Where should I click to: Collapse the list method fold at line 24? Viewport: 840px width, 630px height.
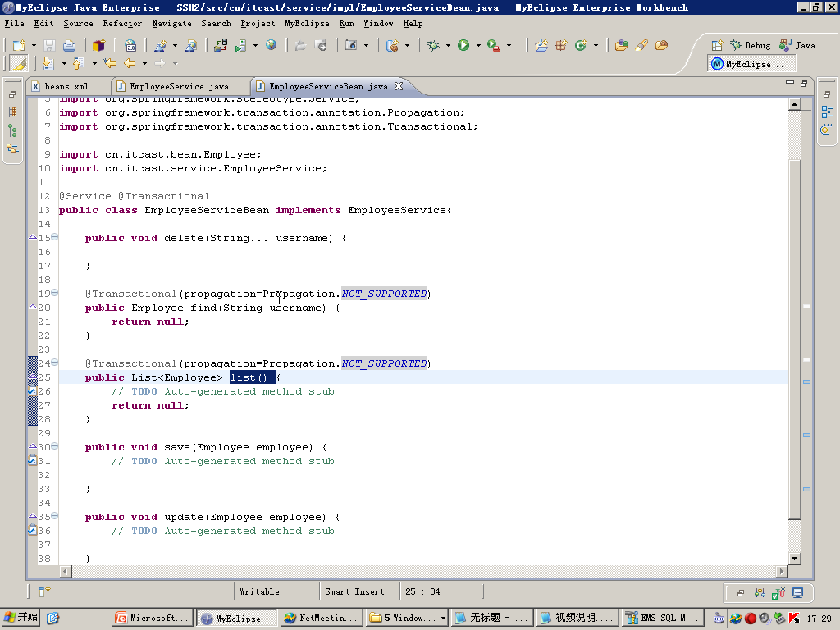pos(55,362)
